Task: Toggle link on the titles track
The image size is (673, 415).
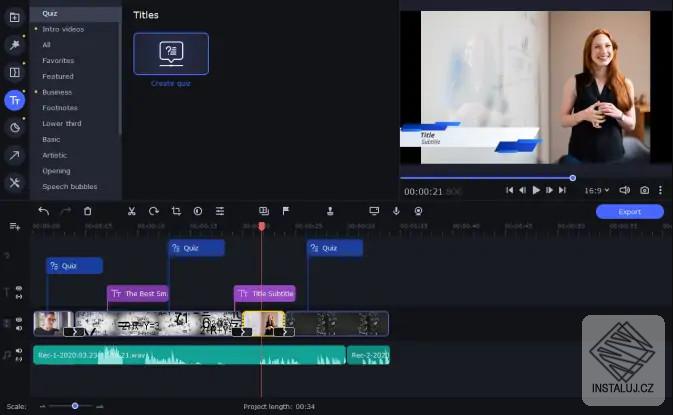Action: tap(19, 297)
